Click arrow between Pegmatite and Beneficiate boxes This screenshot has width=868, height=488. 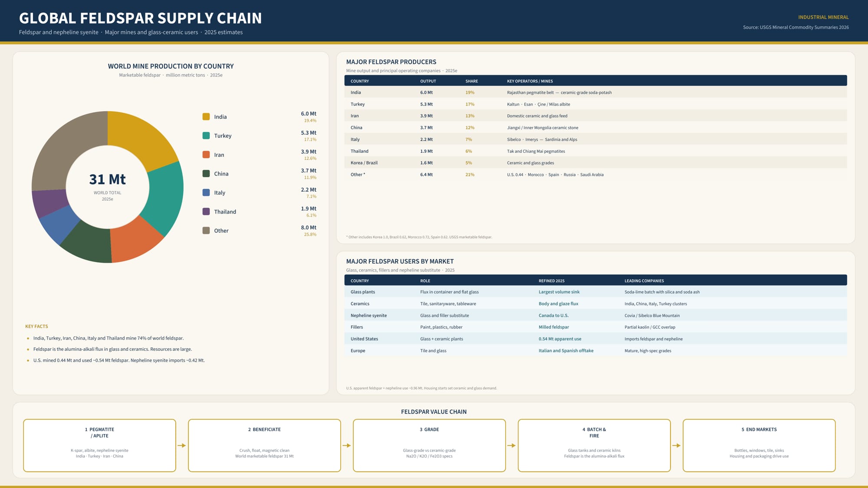pos(182,445)
